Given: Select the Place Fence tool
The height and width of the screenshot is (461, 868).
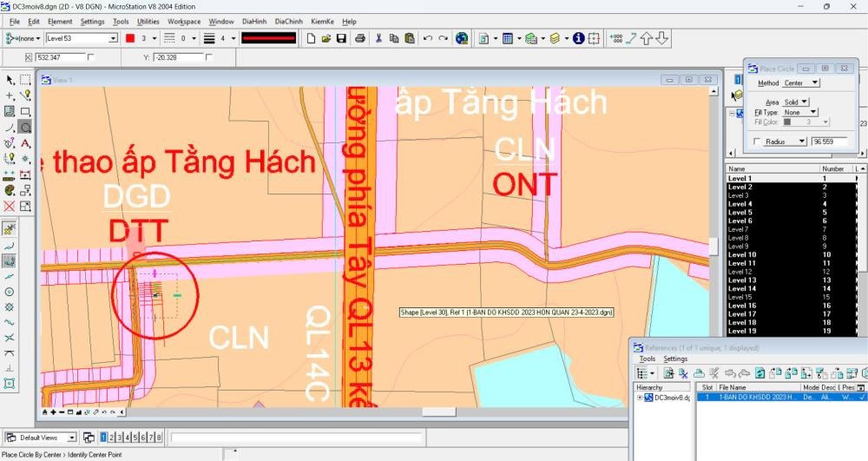Looking at the screenshot, I should 25,80.
